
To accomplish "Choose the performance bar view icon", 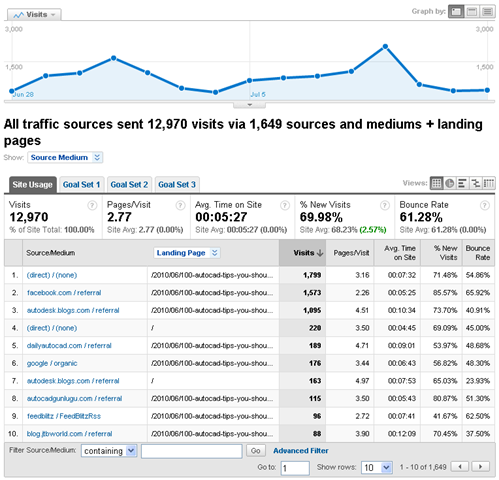I will click(462, 183).
